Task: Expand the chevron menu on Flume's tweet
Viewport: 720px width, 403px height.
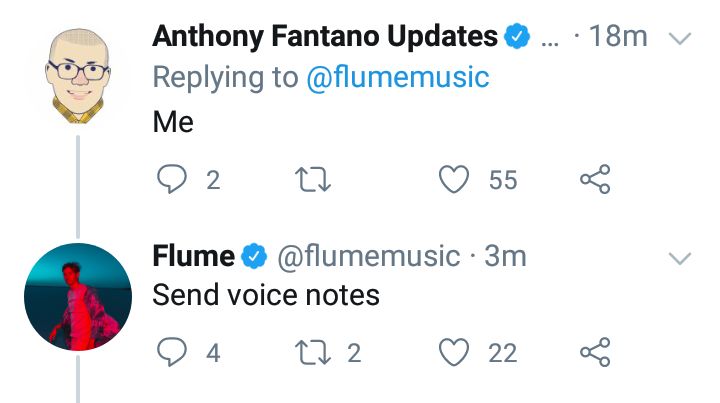Action: tap(679, 258)
